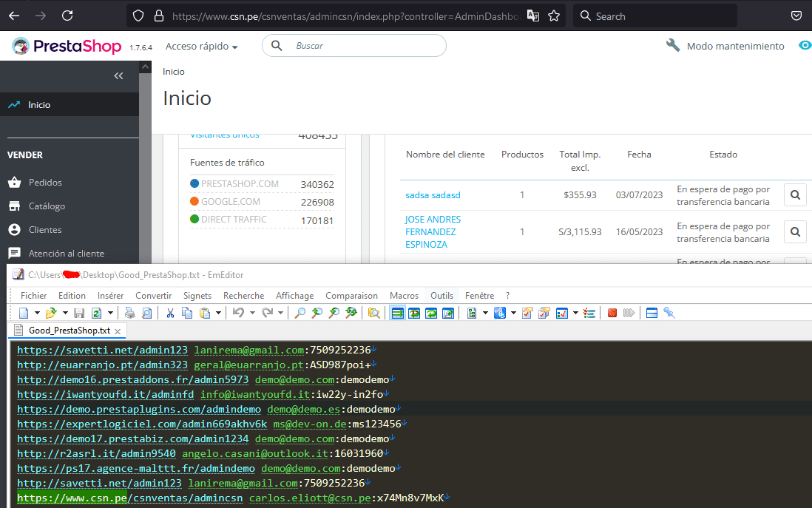Toggle the no-wrap mode toolbar button
The height and width of the screenshot is (508, 812).
(x=398, y=313)
